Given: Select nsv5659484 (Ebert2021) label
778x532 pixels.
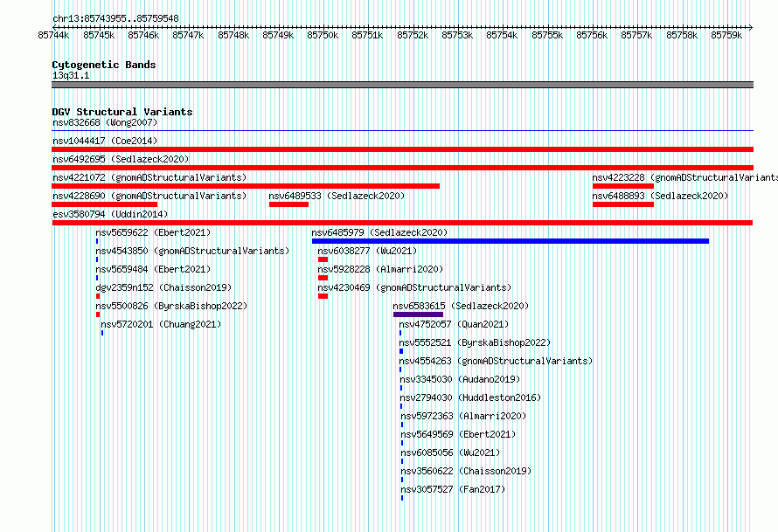Looking at the screenshot, I should click(x=153, y=269).
